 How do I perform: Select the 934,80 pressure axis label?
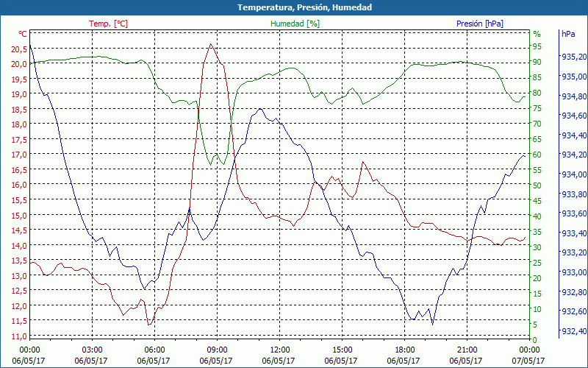click(x=574, y=96)
